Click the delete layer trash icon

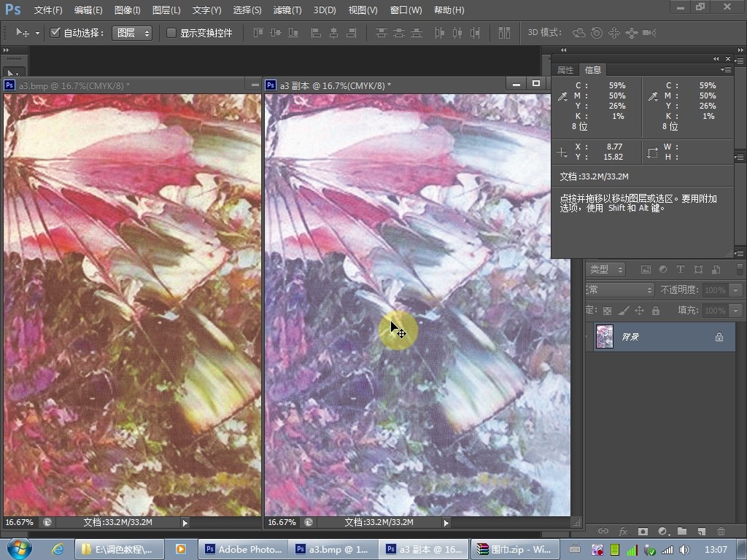(x=721, y=532)
